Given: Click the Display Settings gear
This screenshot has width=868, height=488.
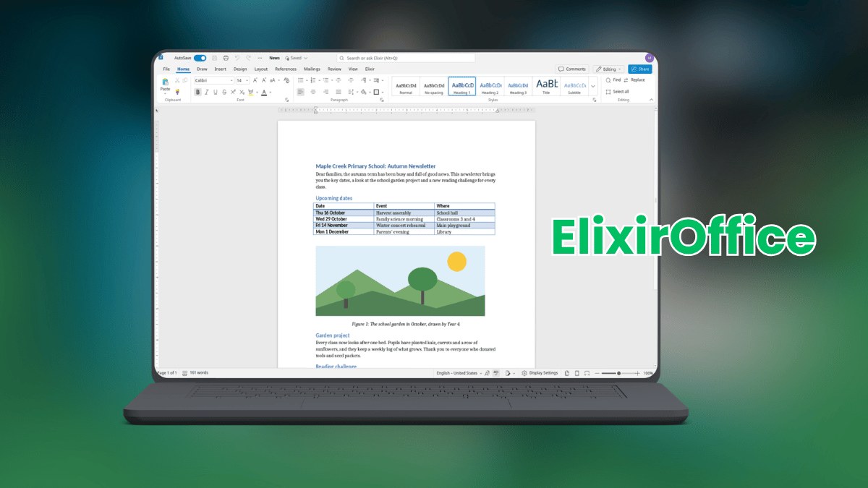Looking at the screenshot, I should pos(524,373).
